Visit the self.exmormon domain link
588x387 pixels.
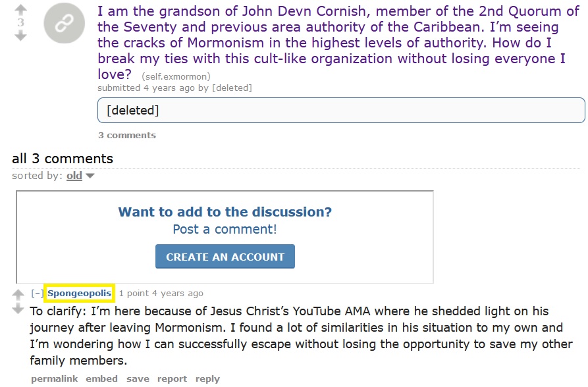point(176,76)
